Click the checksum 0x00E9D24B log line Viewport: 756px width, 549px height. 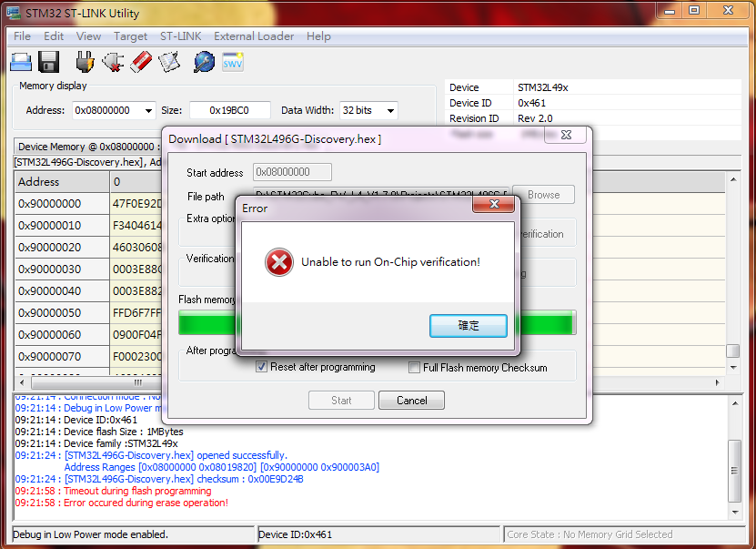159,479
